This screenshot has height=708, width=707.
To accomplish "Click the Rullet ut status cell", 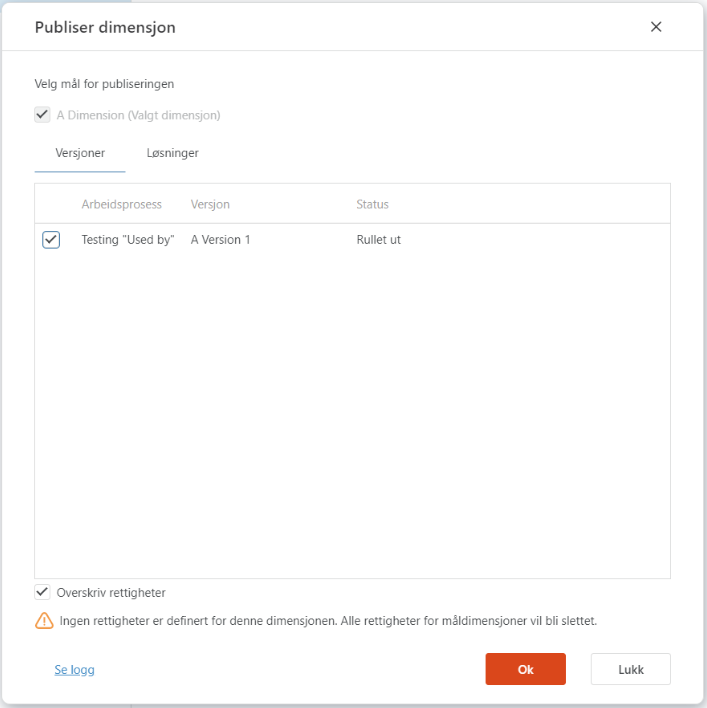I will point(378,240).
